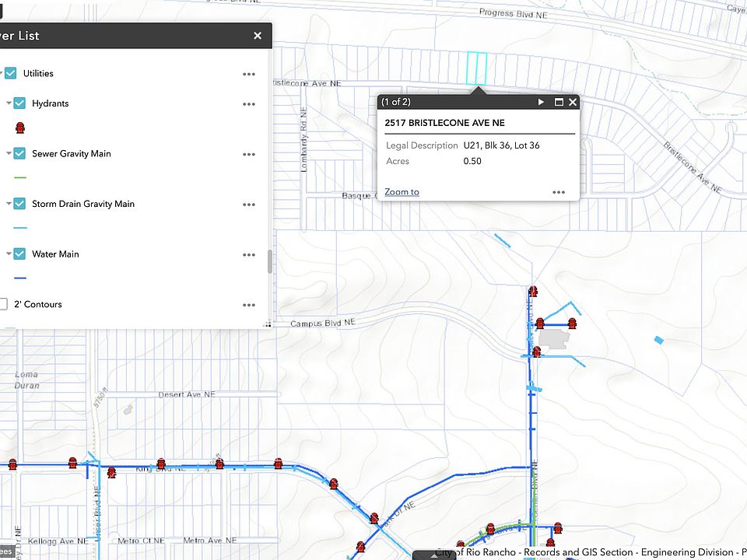Open popup actions ellipsis menu
This screenshot has width=747, height=560.
559,192
